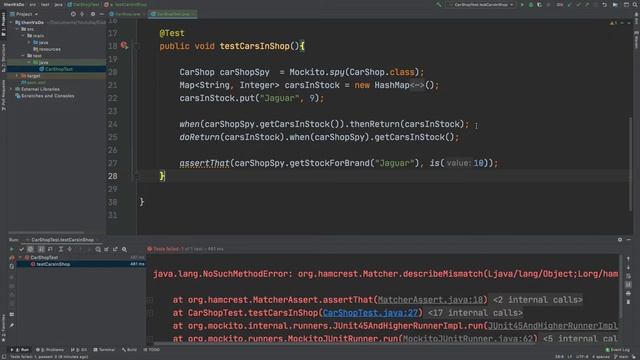
Task: Start debugging with the green bug icon
Action: pos(531,4)
